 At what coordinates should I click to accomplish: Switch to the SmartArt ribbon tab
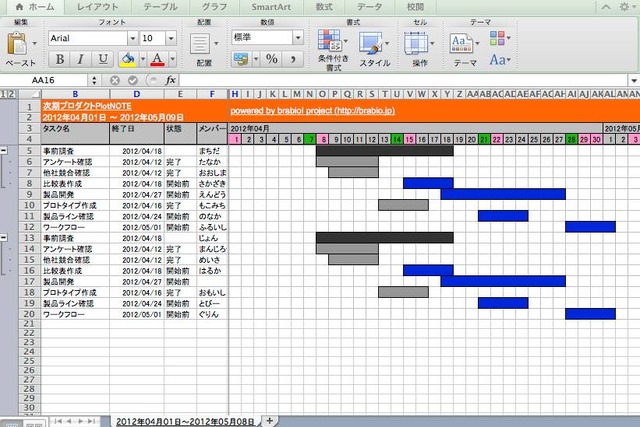point(271,7)
